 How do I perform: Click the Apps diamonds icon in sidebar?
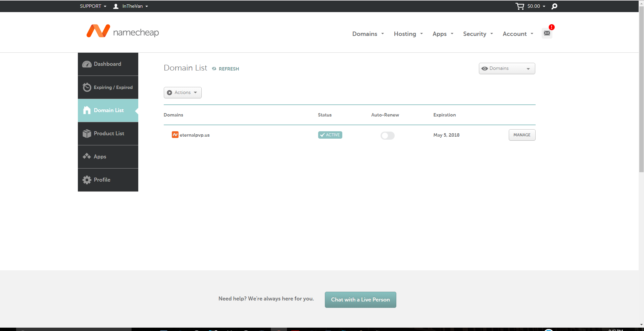87,156
